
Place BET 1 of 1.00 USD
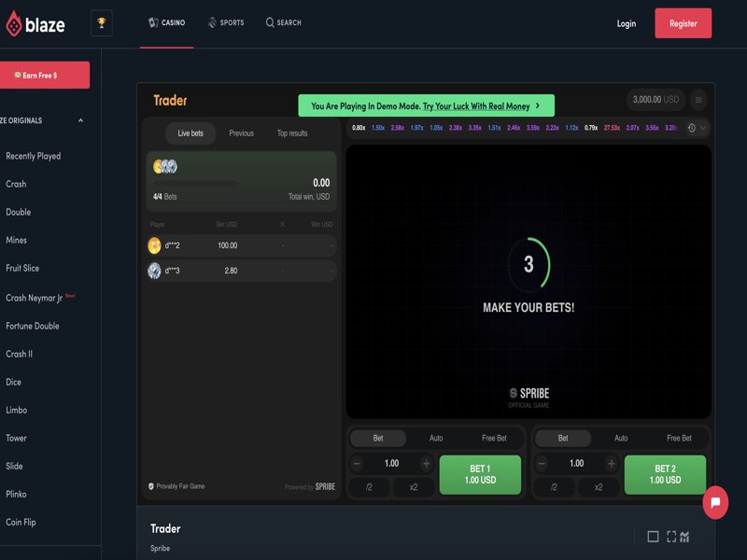480,474
